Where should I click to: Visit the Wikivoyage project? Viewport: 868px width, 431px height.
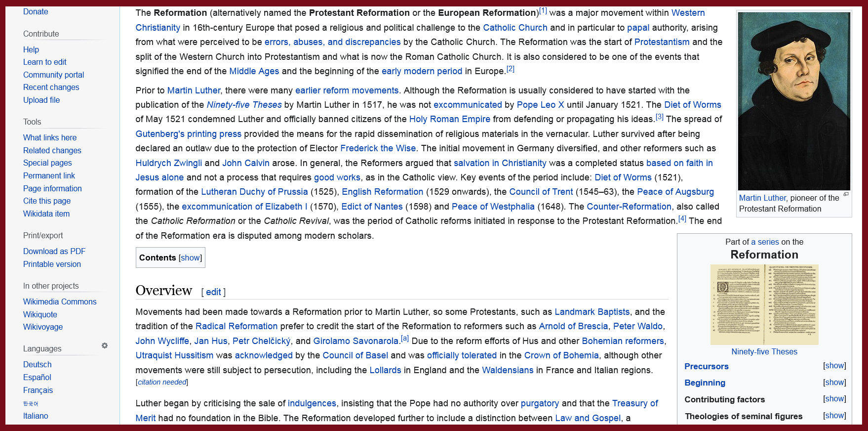(43, 327)
